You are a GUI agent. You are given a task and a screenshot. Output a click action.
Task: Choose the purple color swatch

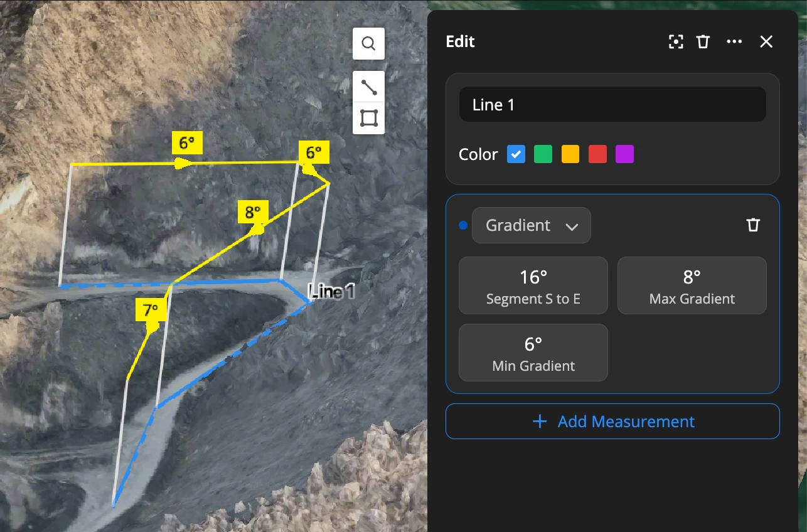pos(624,154)
